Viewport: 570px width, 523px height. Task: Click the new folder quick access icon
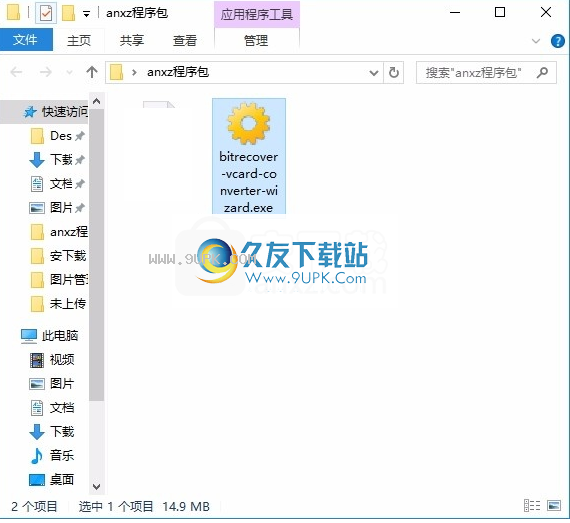pyautogui.click(x=68, y=13)
